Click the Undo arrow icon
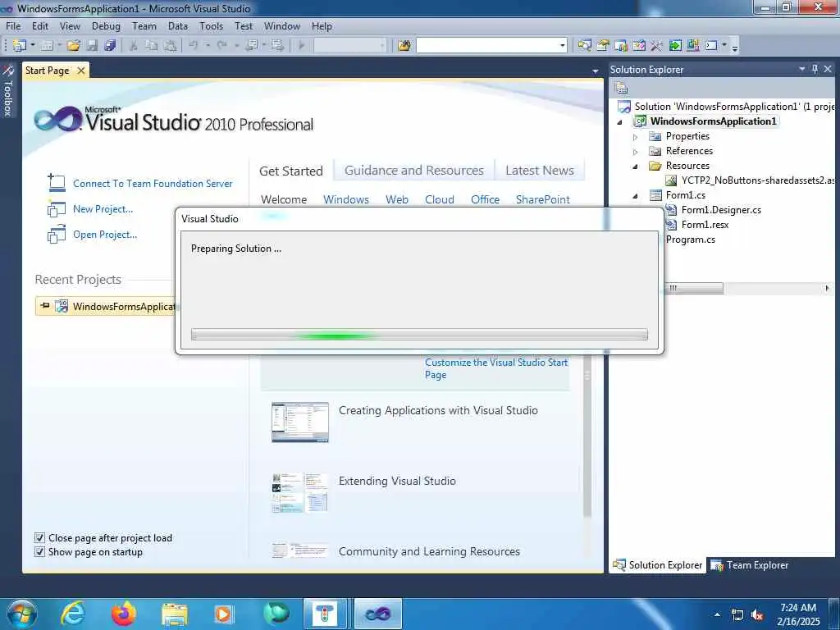This screenshot has width=840, height=630. click(x=194, y=46)
